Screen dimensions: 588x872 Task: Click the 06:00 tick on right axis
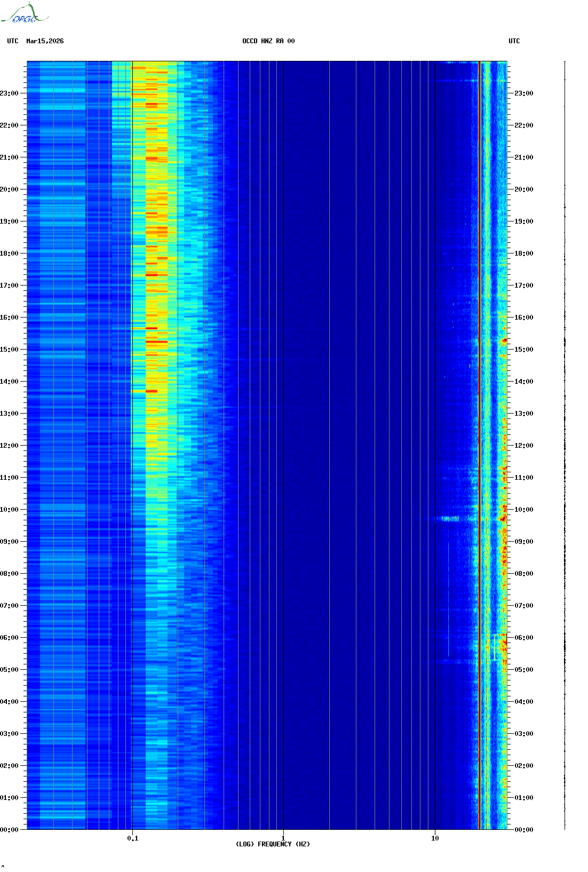click(523, 638)
